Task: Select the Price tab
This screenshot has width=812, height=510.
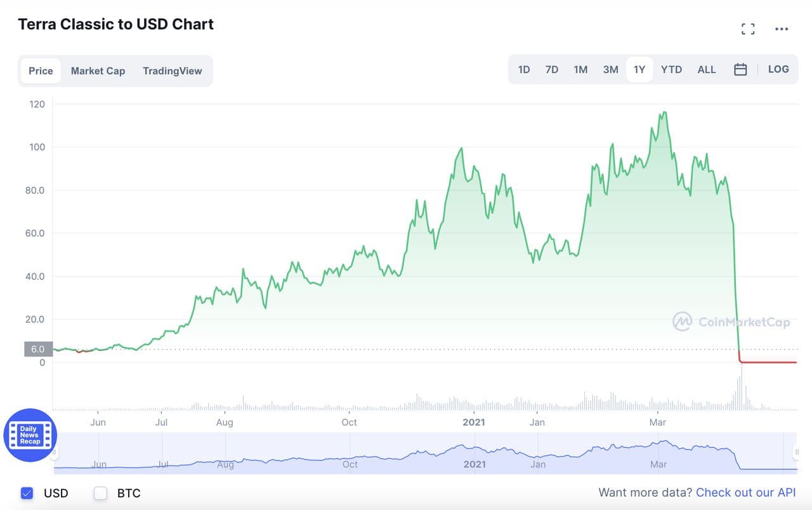Action: (x=41, y=71)
